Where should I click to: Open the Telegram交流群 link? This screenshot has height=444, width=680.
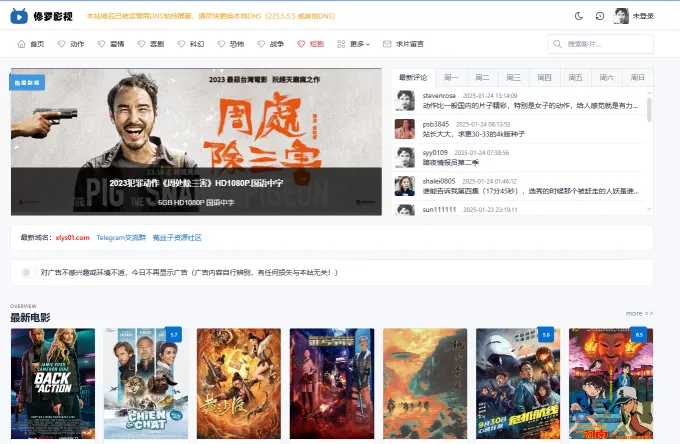[121, 238]
